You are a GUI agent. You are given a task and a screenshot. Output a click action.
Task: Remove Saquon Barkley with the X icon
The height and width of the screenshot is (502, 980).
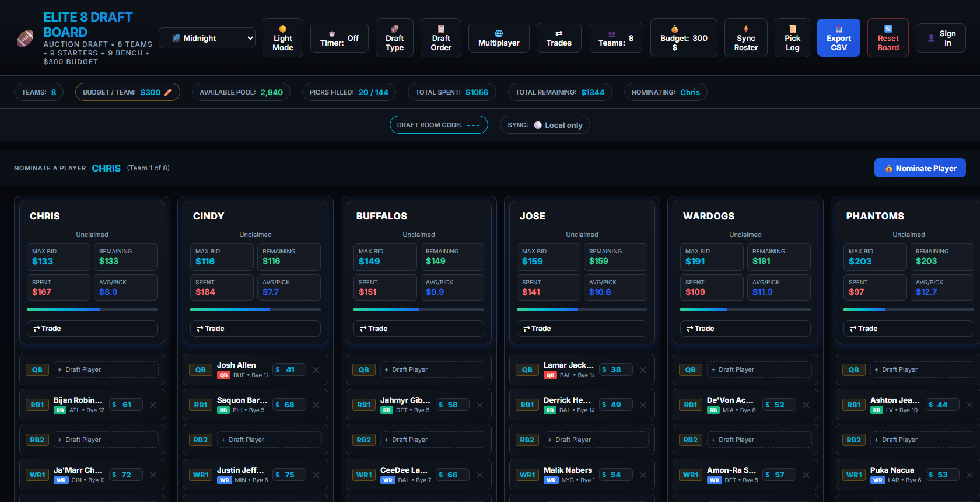point(316,405)
